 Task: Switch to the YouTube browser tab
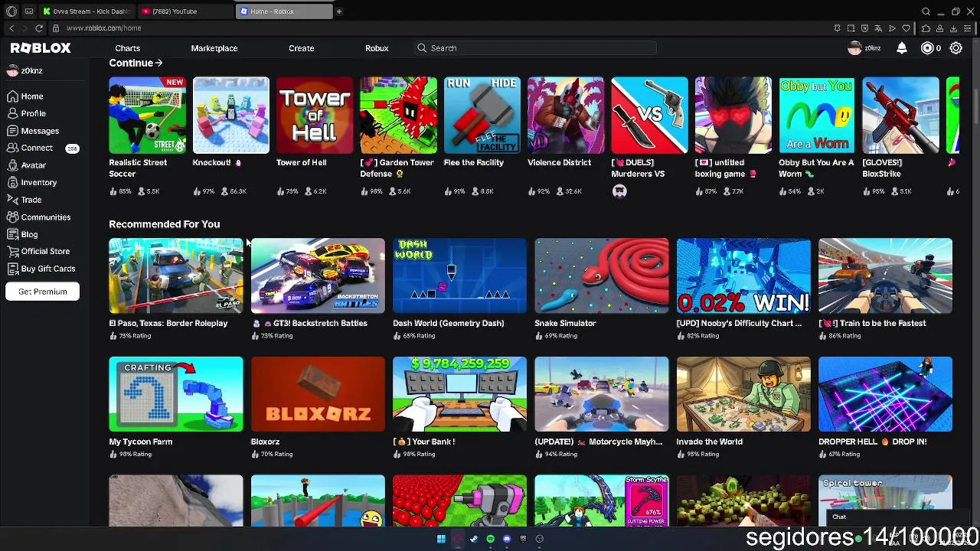tap(184, 11)
